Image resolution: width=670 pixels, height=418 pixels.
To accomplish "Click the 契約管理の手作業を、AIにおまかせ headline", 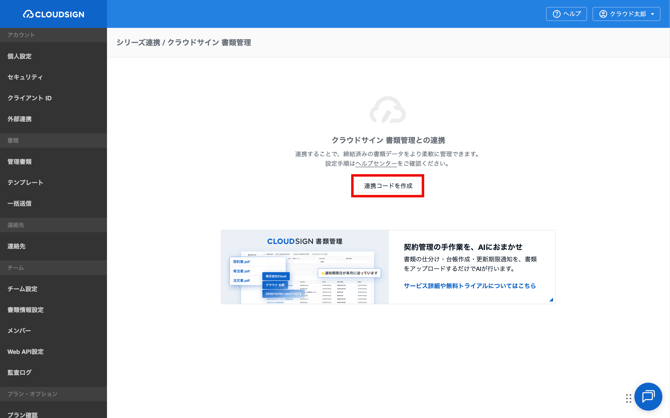I will click(463, 247).
